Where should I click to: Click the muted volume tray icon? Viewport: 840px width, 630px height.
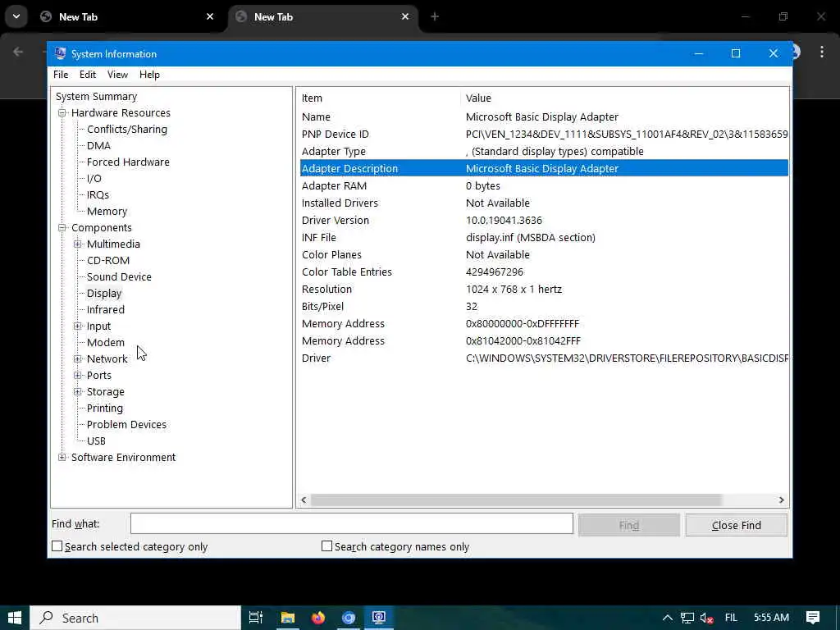point(706,619)
